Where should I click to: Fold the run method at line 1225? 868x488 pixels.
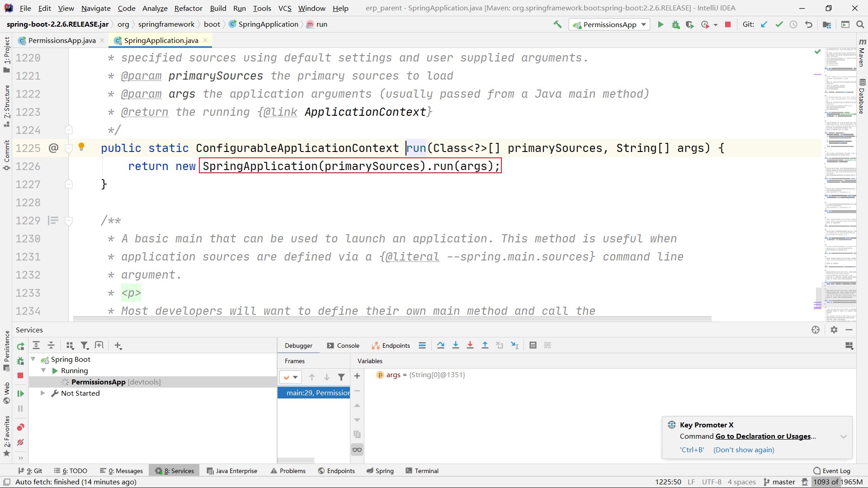pyautogui.click(x=69, y=148)
